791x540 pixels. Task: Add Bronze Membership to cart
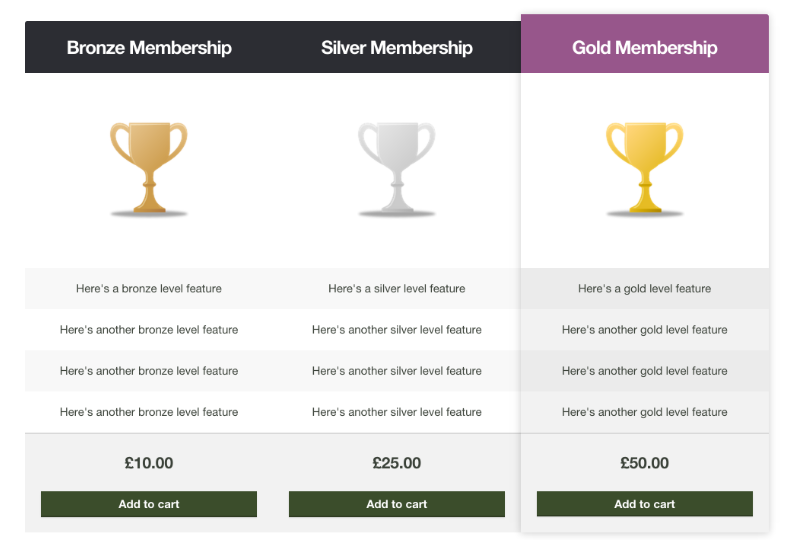(149, 504)
